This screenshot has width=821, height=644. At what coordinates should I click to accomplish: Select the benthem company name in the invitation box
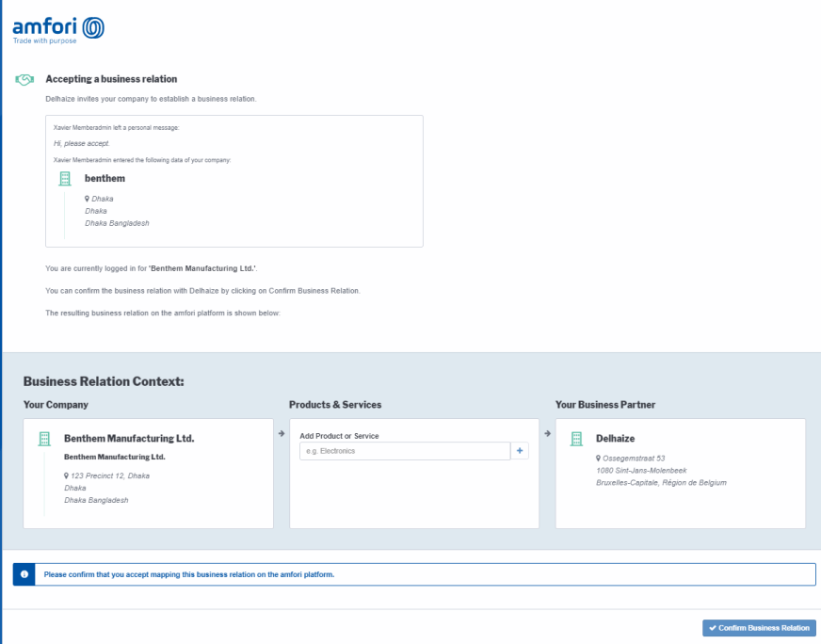tap(105, 178)
